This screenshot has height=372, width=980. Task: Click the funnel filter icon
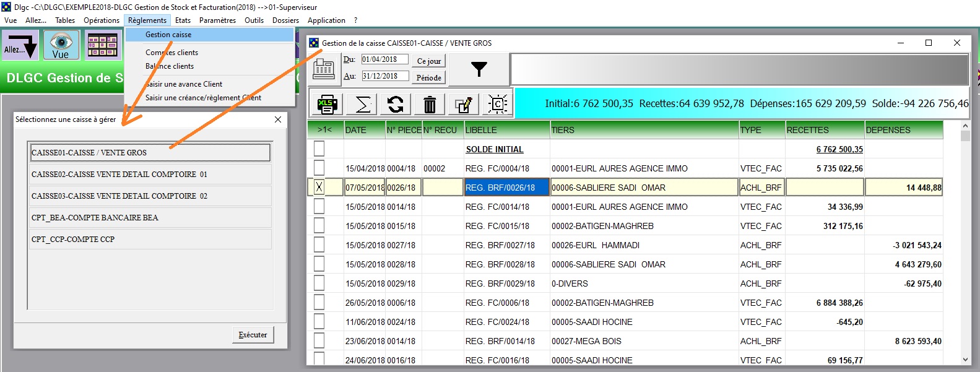[x=479, y=69]
